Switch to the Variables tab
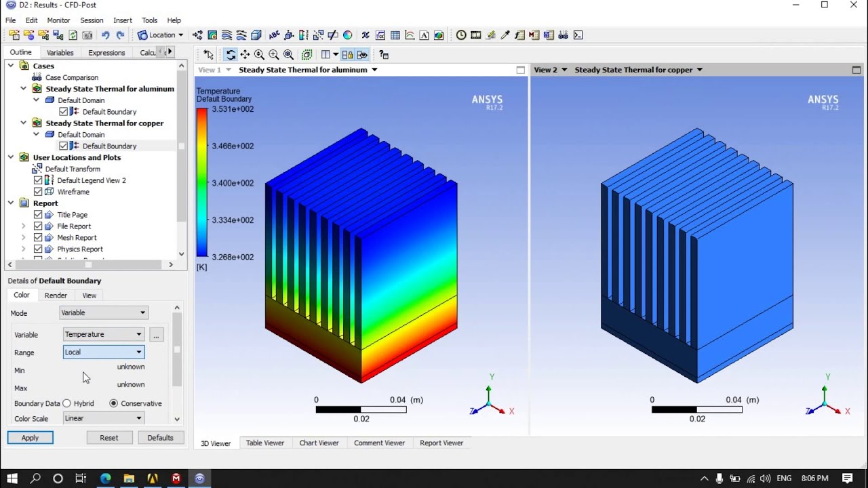 click(60, 52)
